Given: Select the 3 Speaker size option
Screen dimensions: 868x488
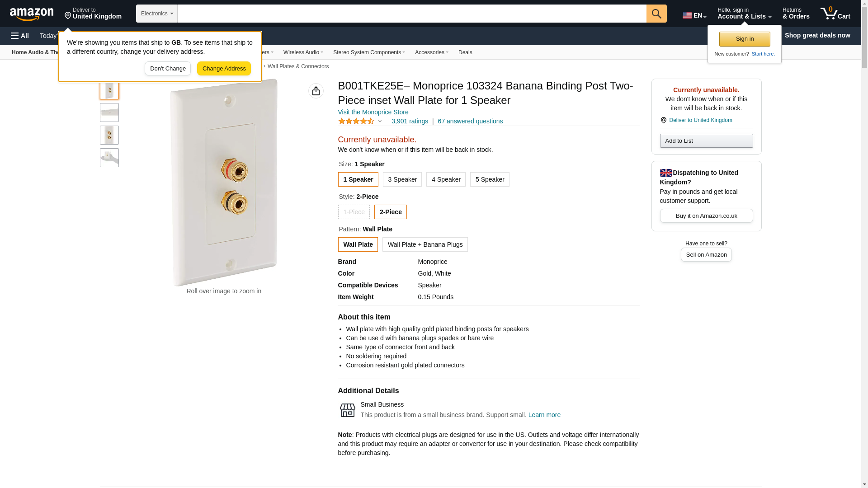Looking at the screenshot, I should pos(402,179).
